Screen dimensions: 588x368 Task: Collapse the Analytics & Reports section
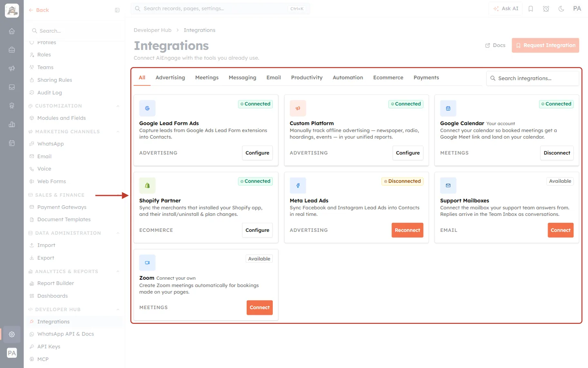point(118,272)
